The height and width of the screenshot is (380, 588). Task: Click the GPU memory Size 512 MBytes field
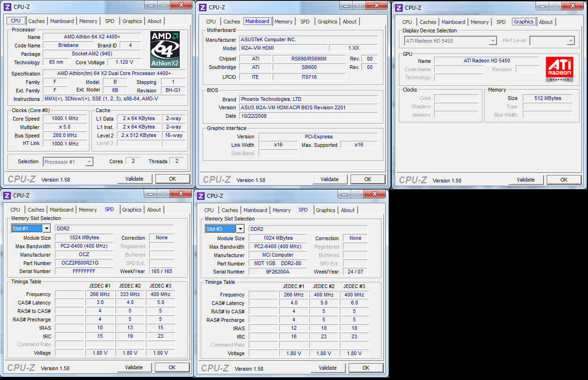coord(548,99)
